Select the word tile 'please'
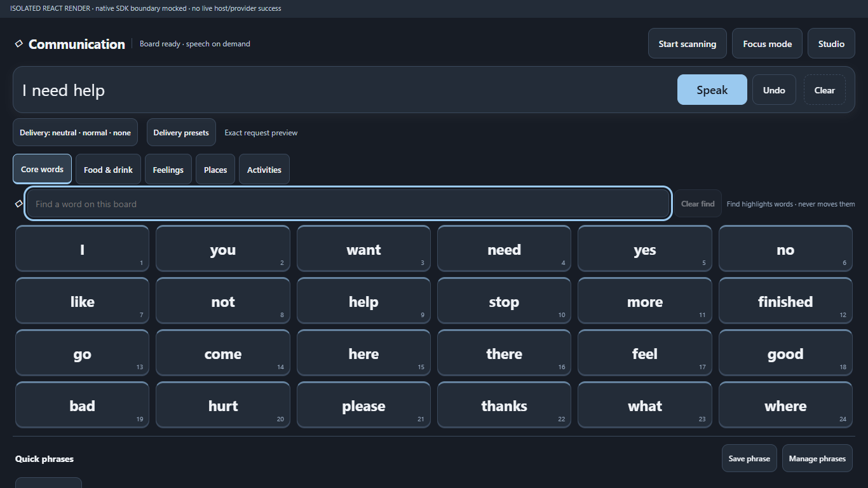 click(363, 405)
